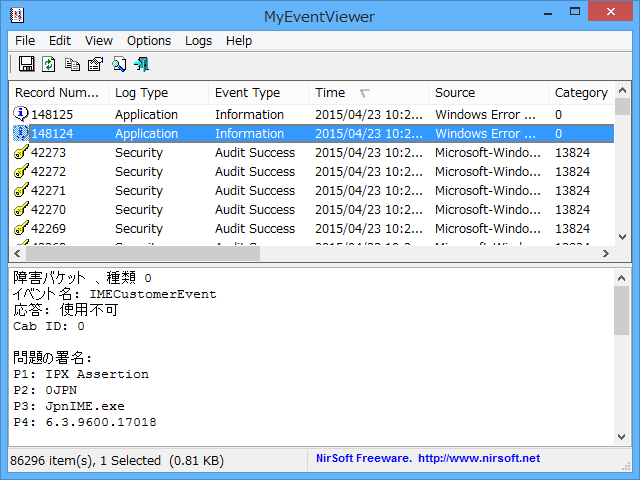Select record number 42270
Screen dimensions: 640x480
pyautogui.click(x=48, y=209)
